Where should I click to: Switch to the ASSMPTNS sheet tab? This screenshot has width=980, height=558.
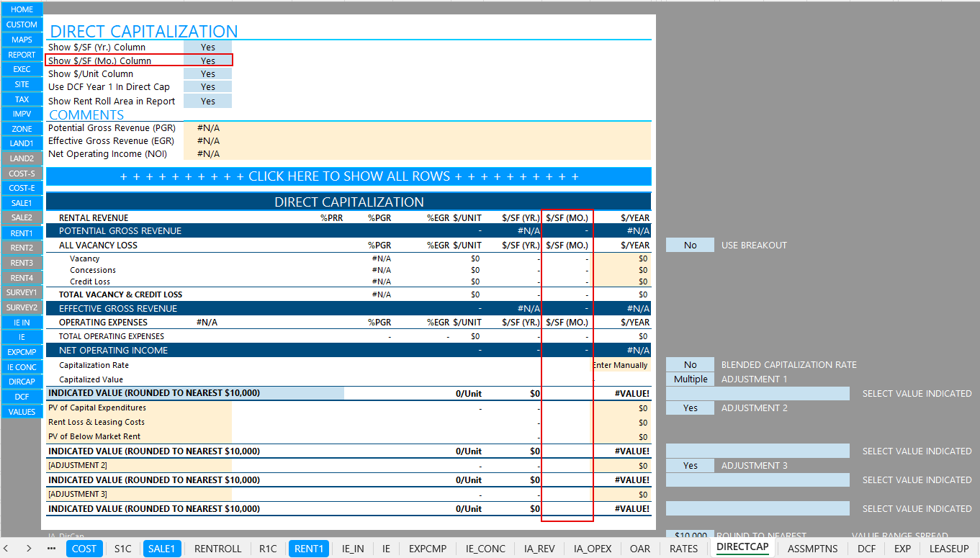pyautogui.click(x=814, y=549)
